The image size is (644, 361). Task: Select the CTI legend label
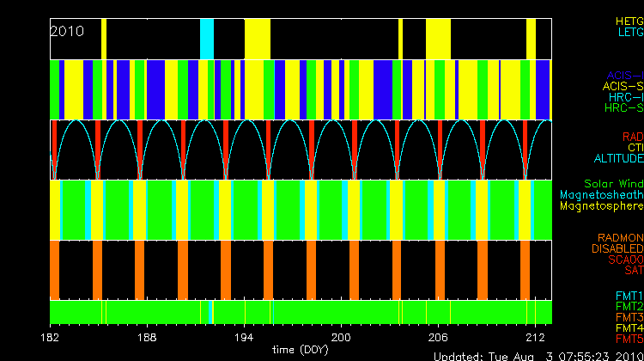tap(635, 148)
